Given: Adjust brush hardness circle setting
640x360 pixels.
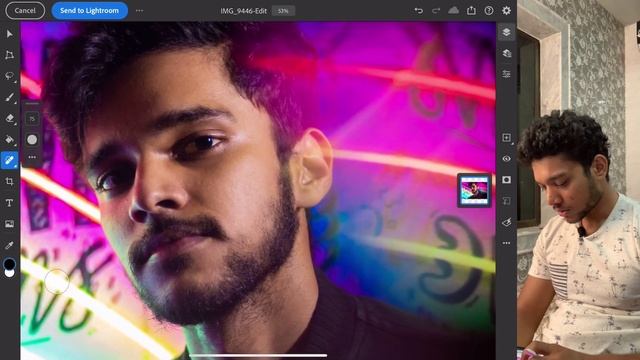Looking at the screenshot, I should click(x=32, y=140).
